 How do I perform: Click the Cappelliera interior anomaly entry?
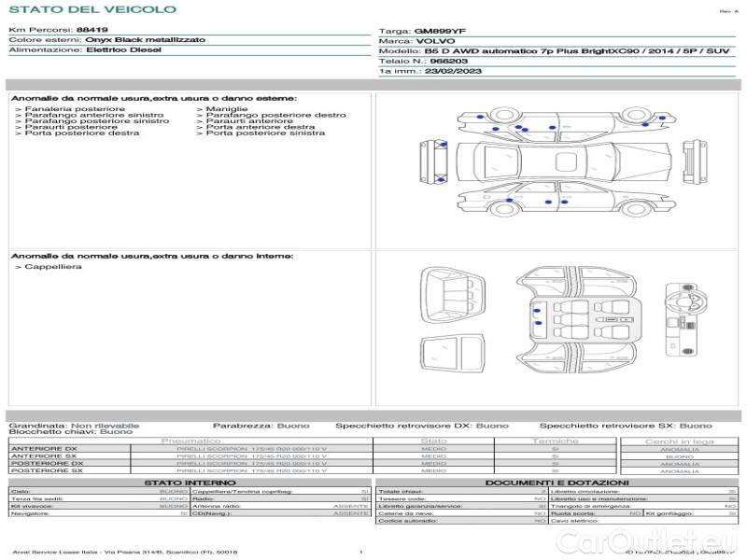point(49,267)
